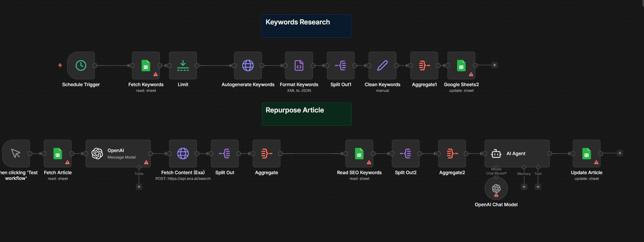The image size is (644, 242).
Task: Add a node after Update Article
Action: coord(620,153)
